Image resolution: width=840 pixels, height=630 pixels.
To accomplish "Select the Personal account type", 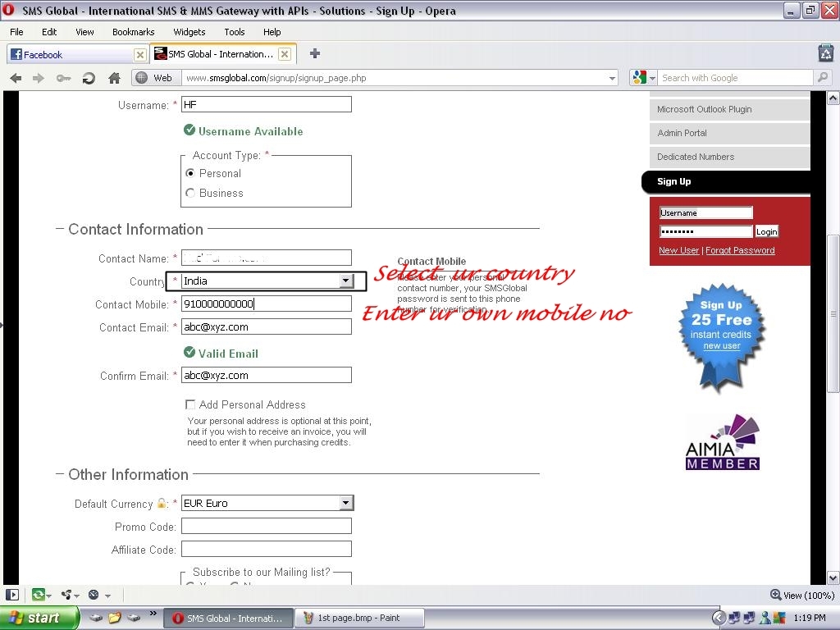I will [190, 174].
